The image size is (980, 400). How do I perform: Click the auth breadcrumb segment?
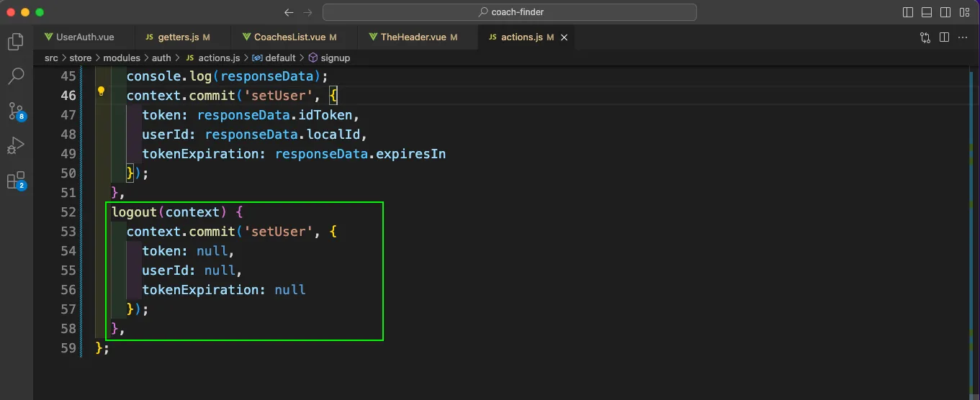click(x=161, y=58)
